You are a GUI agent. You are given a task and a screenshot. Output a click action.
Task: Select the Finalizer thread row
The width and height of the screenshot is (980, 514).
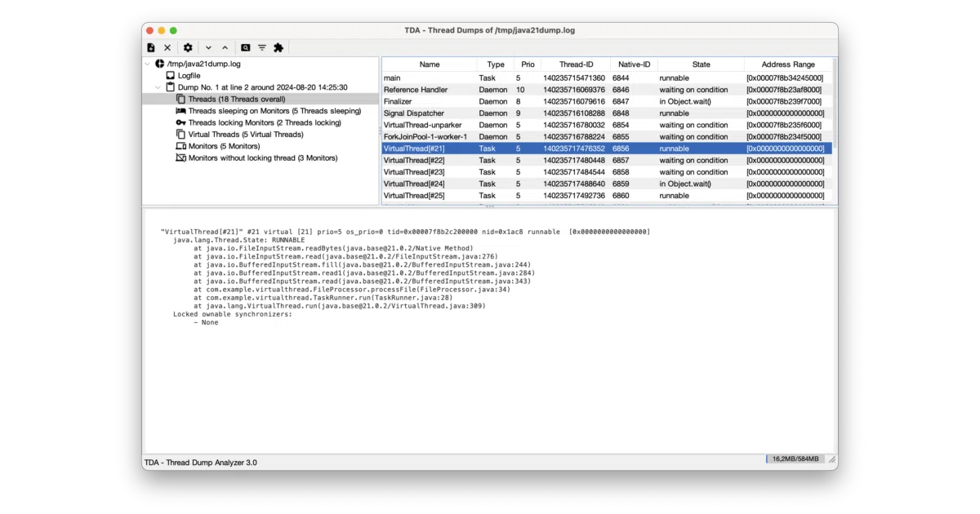coord(607,102)
